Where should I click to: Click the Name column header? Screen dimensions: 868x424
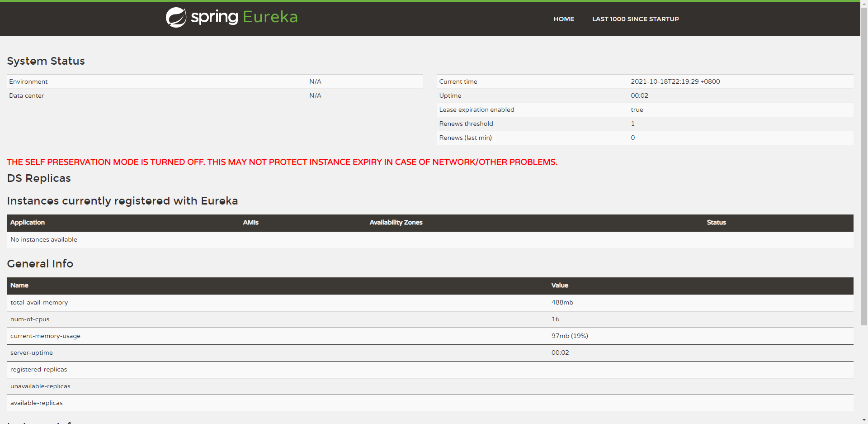[19, 285]
